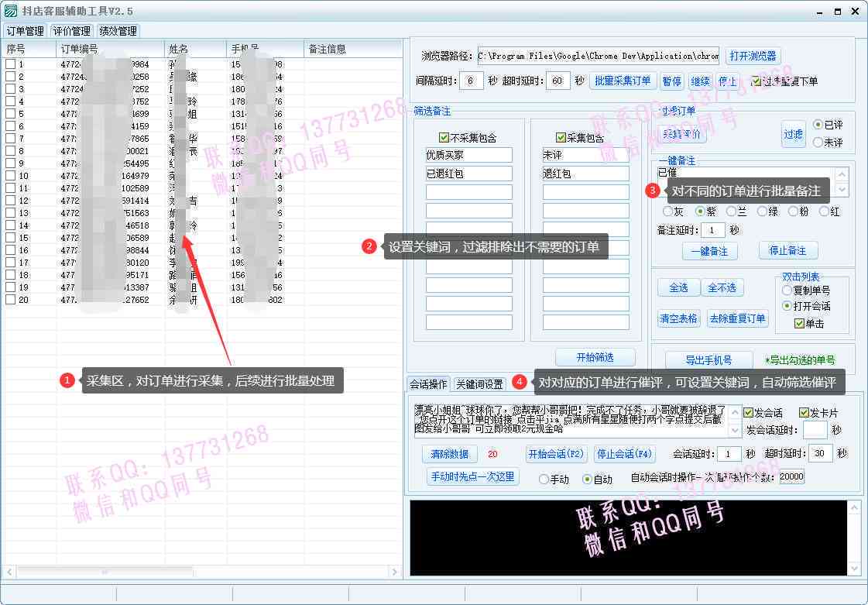The height and width of the screenshot is (605, 868).
Task: Open the 关键词设置 tab
Action: (x=479, y=384)
